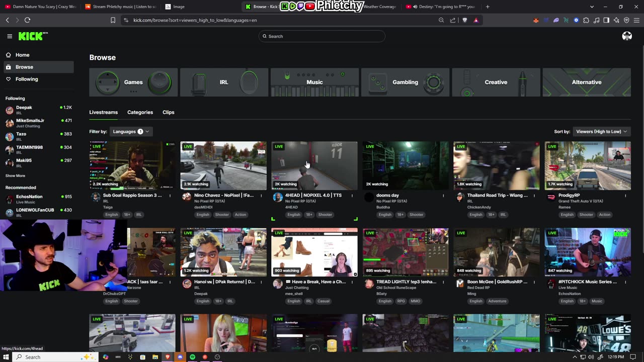Switch to the Livestreams tab

(103, 112)
